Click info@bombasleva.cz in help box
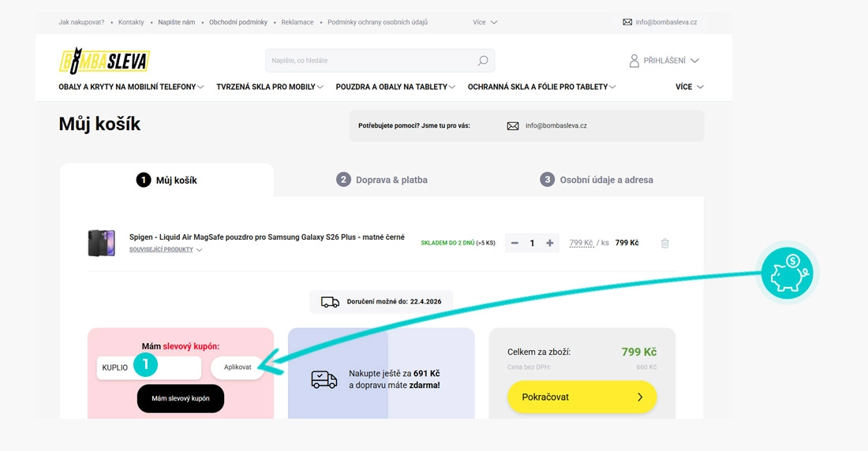Viewport: 868px width, 451px height. pyautogui.click(x=556, y=125)
